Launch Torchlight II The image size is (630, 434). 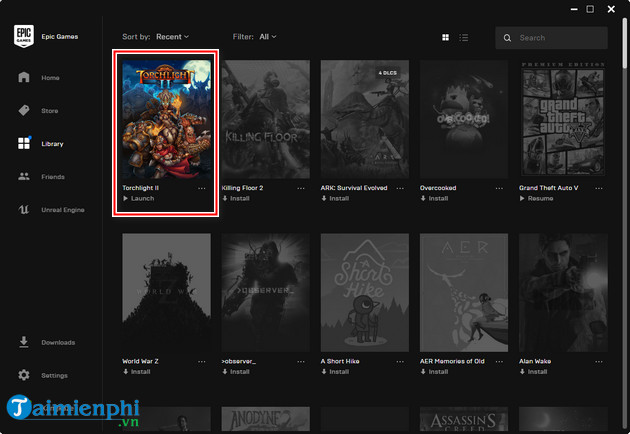coord(140,199)
